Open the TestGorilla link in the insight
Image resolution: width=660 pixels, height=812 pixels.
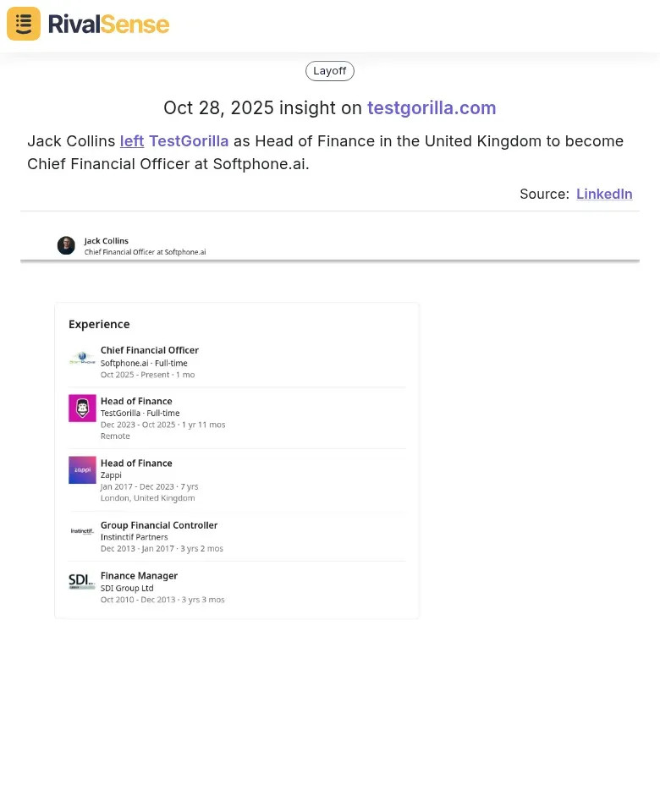pyautogui.click(x=189, y=141)
